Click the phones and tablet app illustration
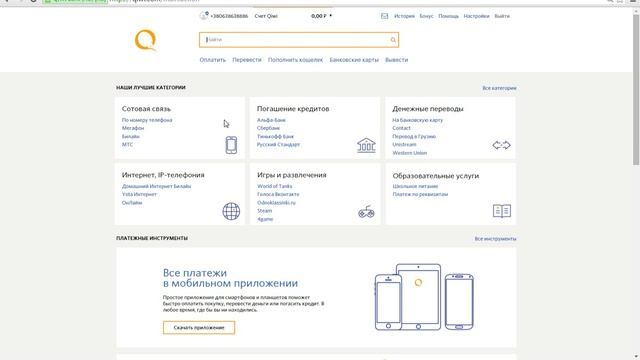The image size is (640, 360). (424, 297)
